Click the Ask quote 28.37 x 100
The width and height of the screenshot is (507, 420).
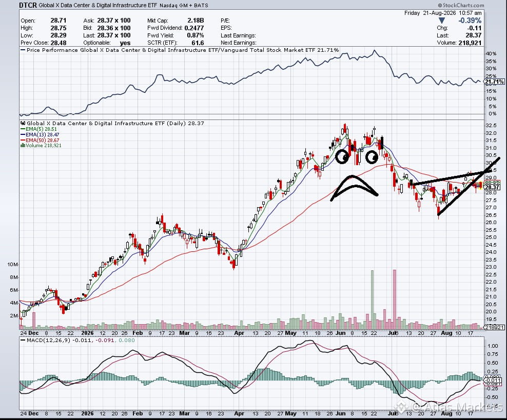(114, 21)
